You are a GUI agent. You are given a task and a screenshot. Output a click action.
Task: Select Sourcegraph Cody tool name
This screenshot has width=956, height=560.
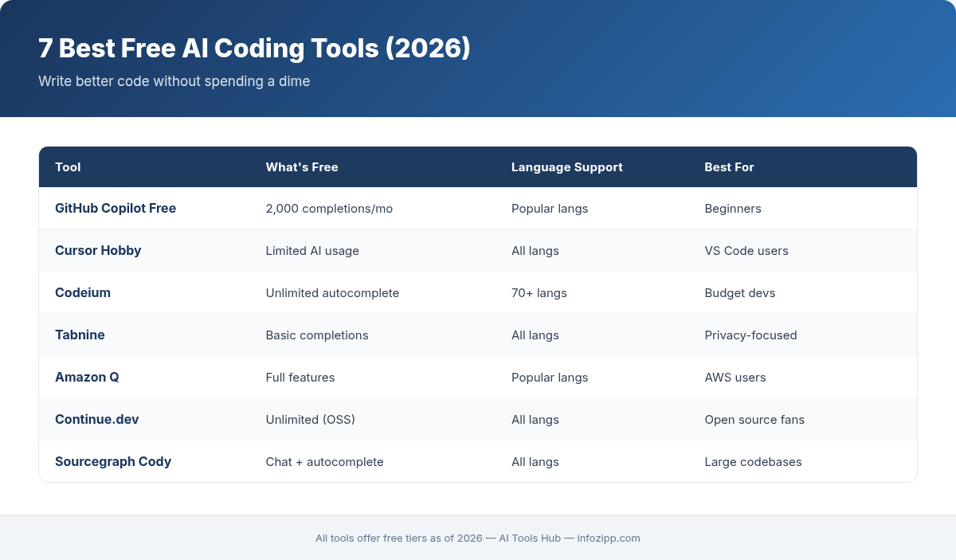pyautogui.click(x=113, y=461)
